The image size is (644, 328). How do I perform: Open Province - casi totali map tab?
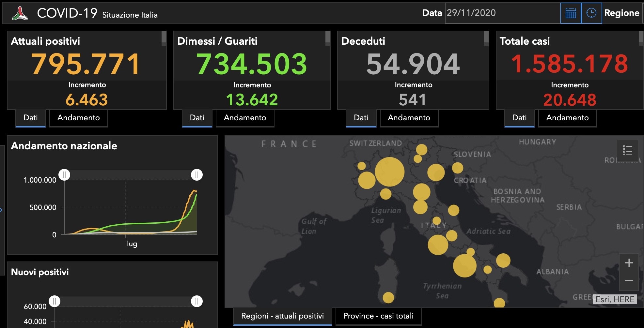point(379,316)
